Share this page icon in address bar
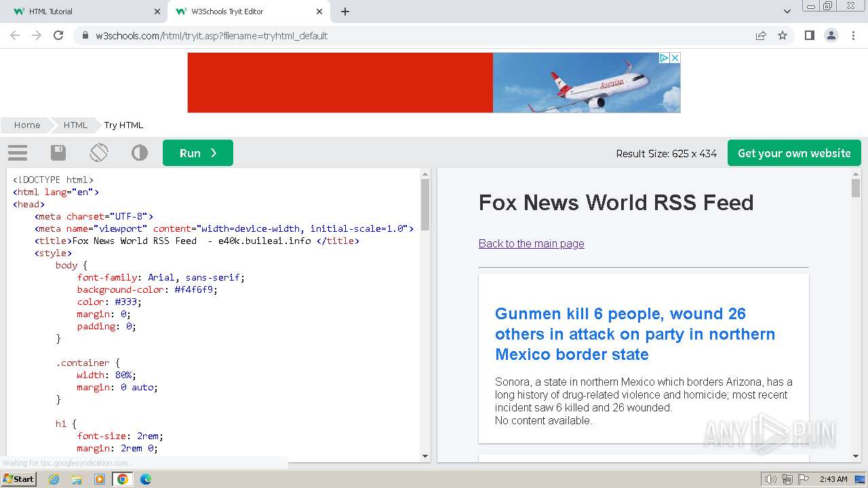 click(761, 35)
